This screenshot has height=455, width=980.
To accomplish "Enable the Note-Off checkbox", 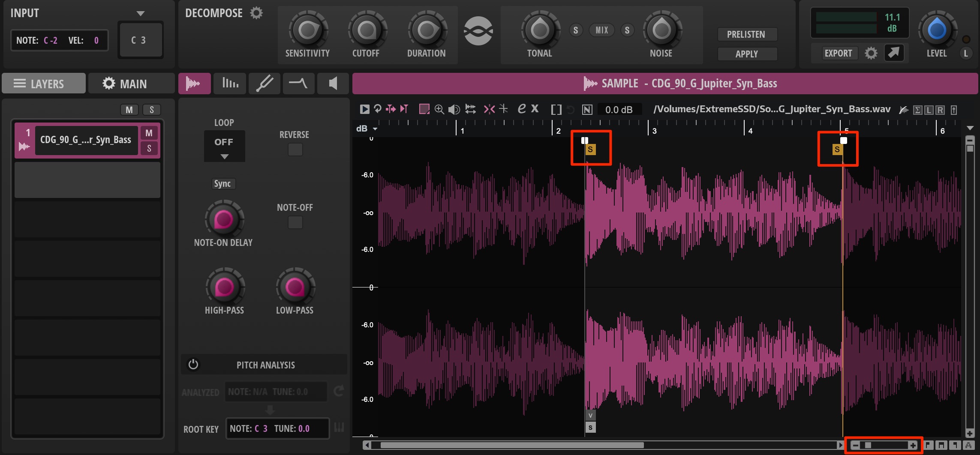I will tap(295, 222).
